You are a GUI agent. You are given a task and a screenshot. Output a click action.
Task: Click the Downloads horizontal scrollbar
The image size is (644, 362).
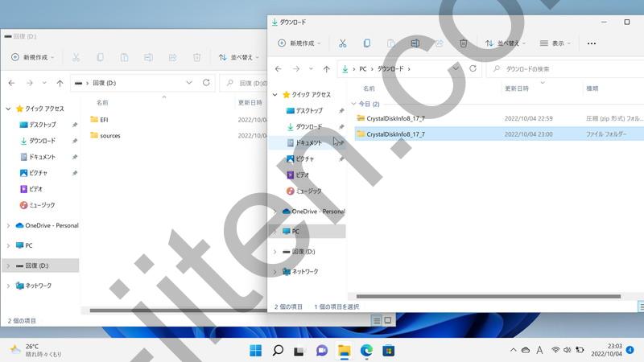(x=483, y=296)
